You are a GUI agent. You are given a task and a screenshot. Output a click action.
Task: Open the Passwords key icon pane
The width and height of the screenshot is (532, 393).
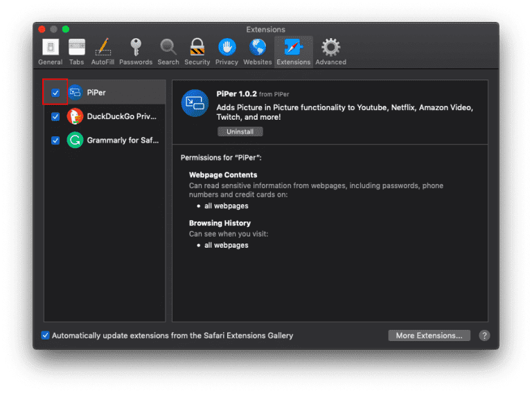[136, 52]
